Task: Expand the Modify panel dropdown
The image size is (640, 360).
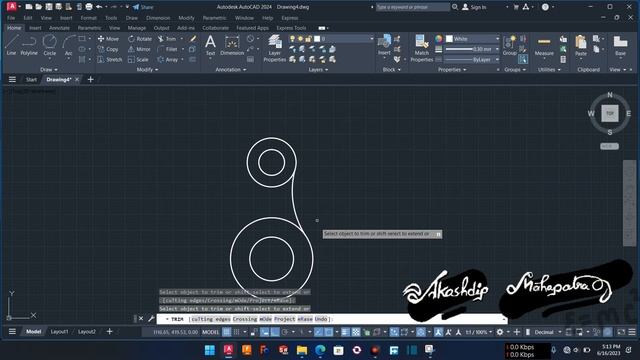Action: tap(147, 69)
